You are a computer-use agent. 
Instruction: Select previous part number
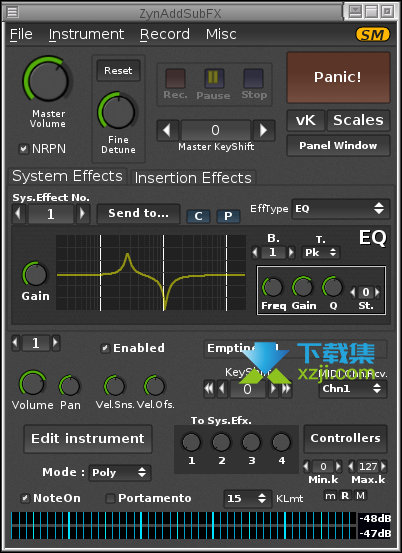coord(16,343)
